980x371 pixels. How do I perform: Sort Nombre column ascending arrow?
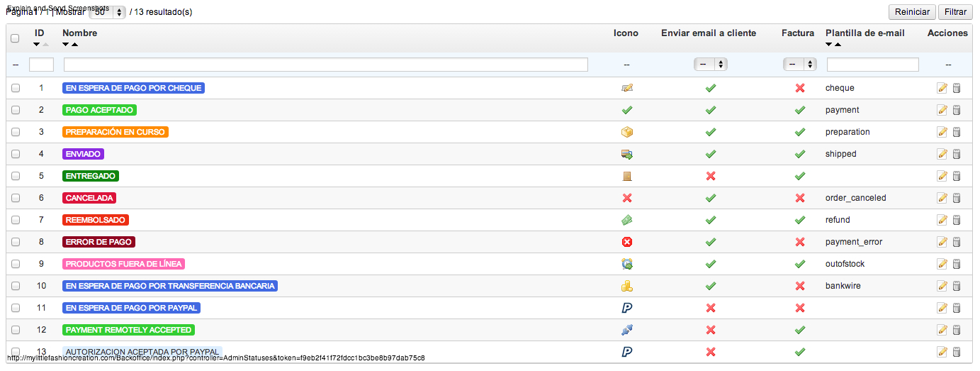[74, 45]
